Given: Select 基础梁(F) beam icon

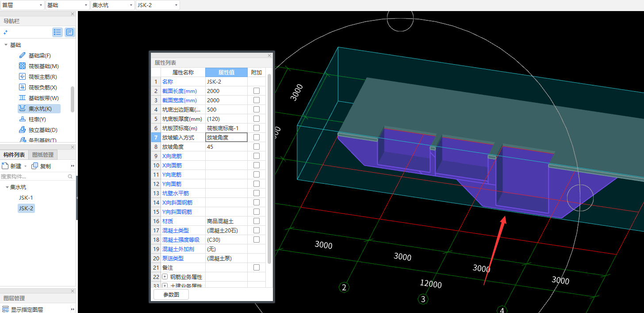Looking at the screenshot, I should (x=23, y=55).
